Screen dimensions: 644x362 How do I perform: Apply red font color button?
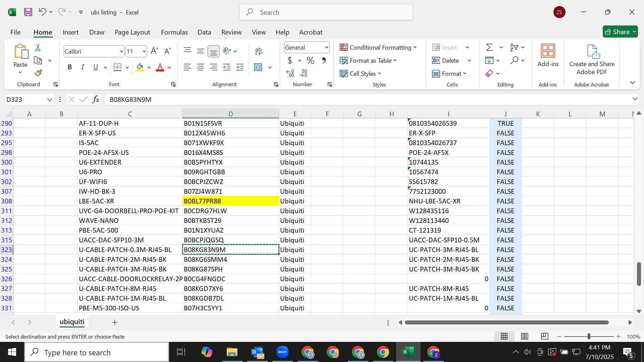160,67
